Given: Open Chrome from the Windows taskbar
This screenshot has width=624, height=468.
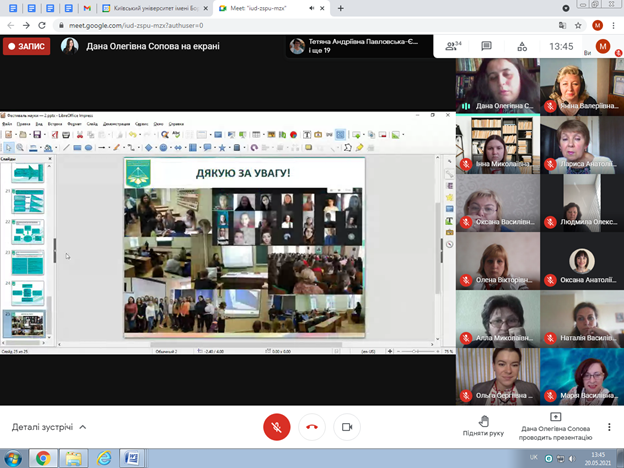Looking at the screenshot, I should pyautogui.click(x=43, y=458).
